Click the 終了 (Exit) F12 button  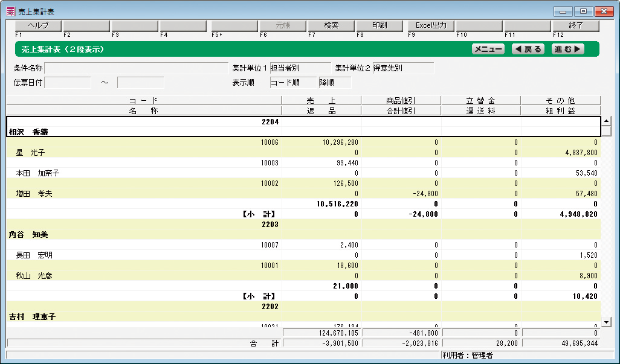575,26
